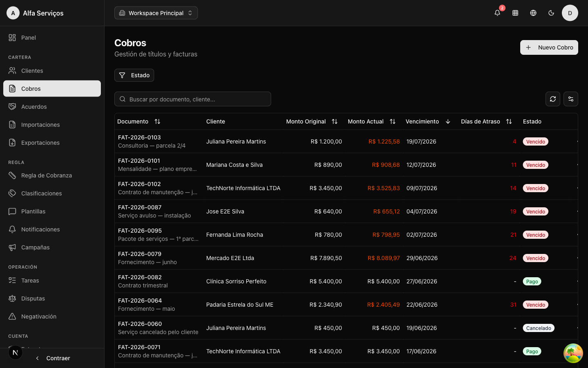This screenshot has height=368, width=588.
Task: Click client Fernanda Lima Rocha
Action: pos(234,235)
